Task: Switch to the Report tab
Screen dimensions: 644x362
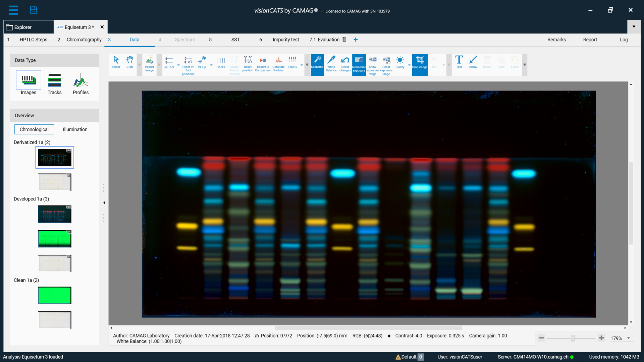Action: click(590, 40)
